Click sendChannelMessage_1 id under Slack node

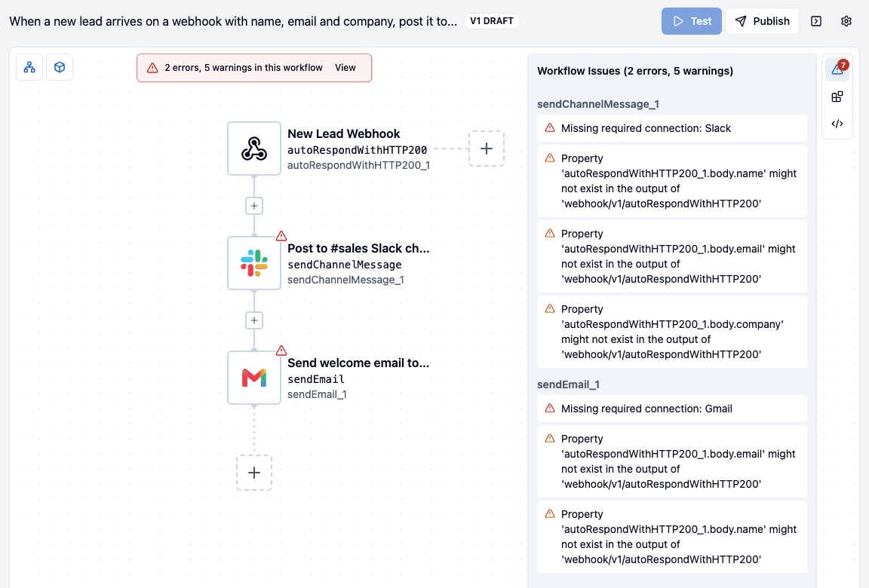pos(345,280)
